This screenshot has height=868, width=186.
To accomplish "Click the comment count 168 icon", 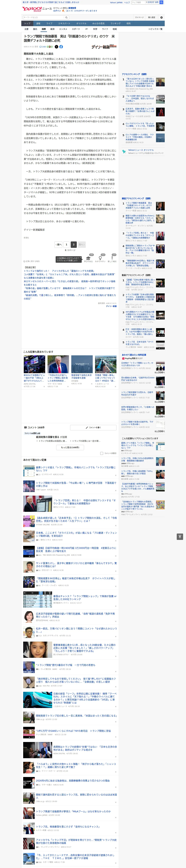I will pyautogui.click(x=43, y=47).
